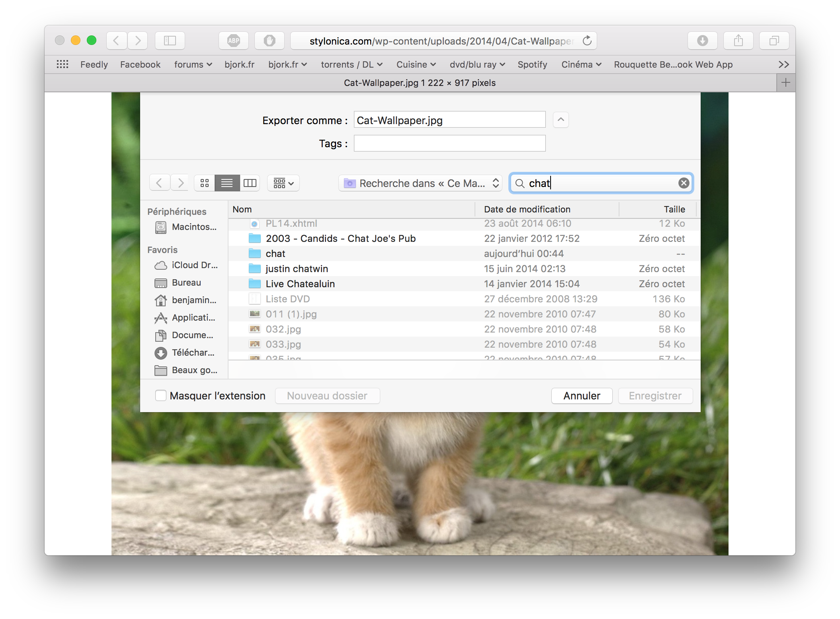Show all tabs overview icon
This screenshot has height=619, width=840.
pos(774,41)
